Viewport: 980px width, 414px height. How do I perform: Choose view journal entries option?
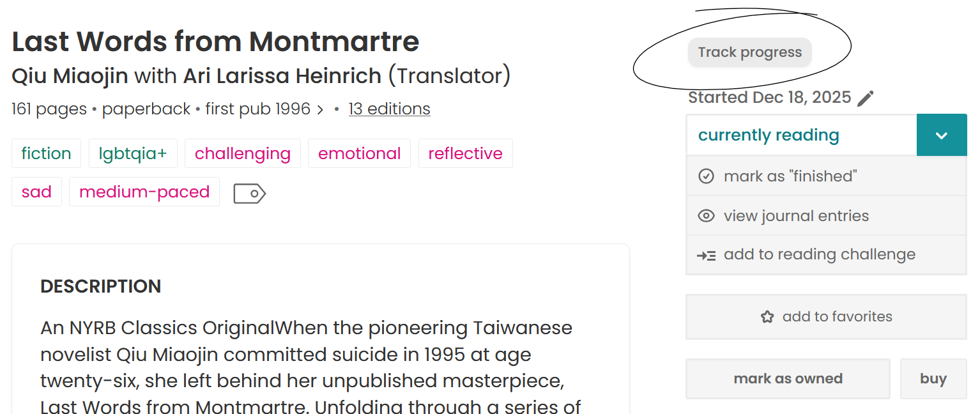pos(796,216)
